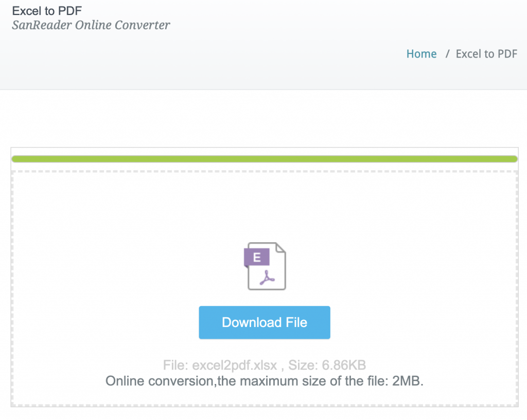Click the Excel to PDF page heading
Screen dimensions: 527x420
click(x=47, y=10)
